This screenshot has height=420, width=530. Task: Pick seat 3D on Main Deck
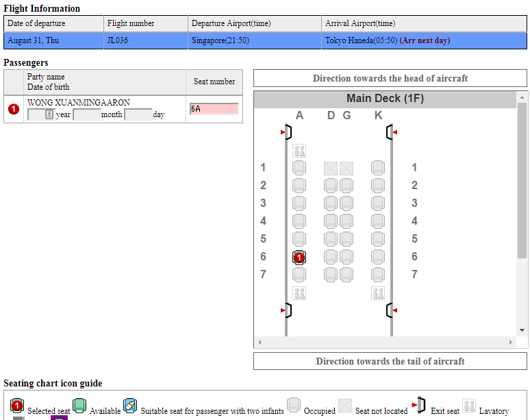click(331, 203)
